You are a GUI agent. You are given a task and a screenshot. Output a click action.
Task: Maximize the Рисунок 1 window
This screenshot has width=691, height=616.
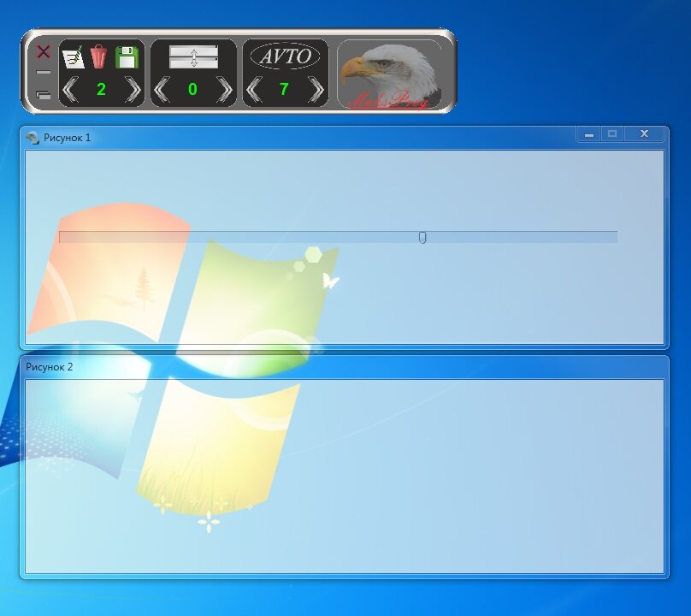[x=612, y=134]
